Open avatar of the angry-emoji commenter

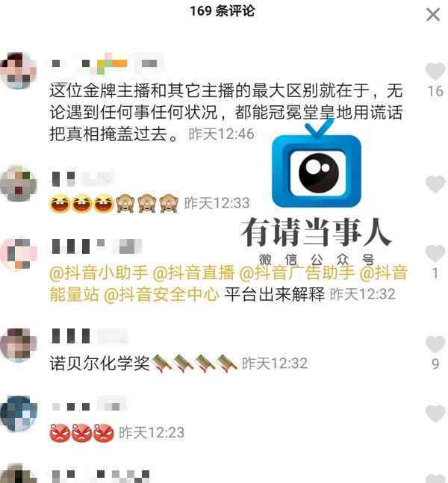click(x=18, y=414)
